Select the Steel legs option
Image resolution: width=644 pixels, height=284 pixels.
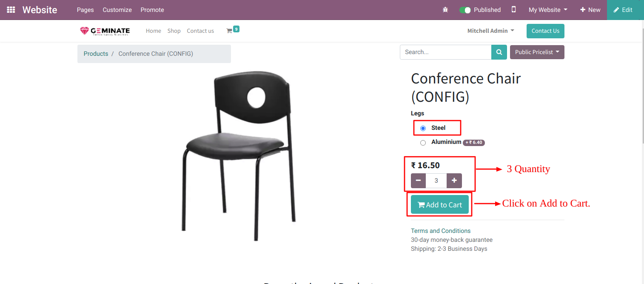point(423,128)
